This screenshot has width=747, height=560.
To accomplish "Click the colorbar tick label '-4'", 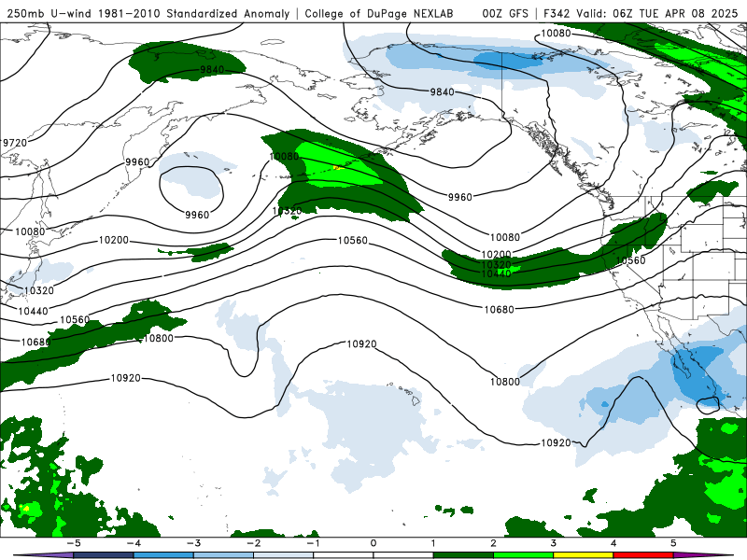I will 134,543.
